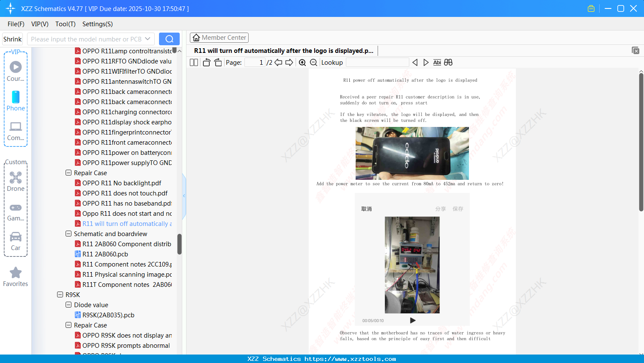644x363 pixels.
Task: Select the Phone category icon
Action: [16, 101]
